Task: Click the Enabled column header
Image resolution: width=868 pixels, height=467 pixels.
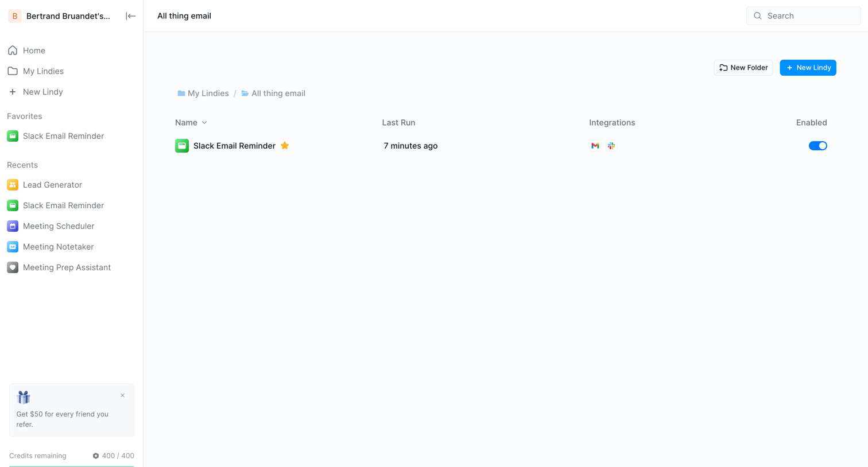Action: [x=811, y=123]
